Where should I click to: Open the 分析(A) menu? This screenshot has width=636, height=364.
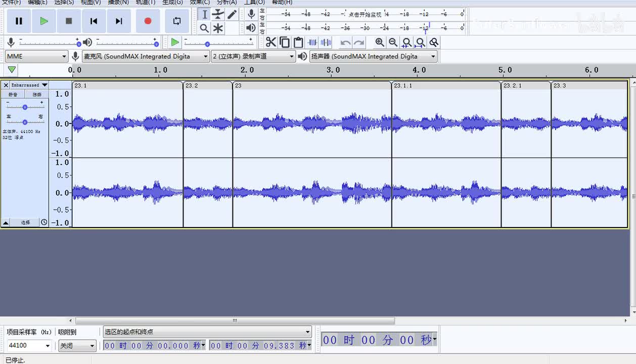227,2
